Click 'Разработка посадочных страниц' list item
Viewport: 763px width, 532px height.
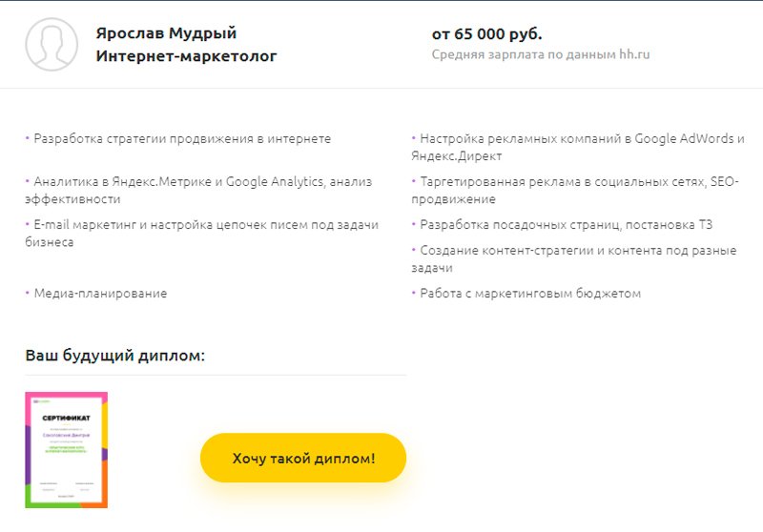coord(562,225)
